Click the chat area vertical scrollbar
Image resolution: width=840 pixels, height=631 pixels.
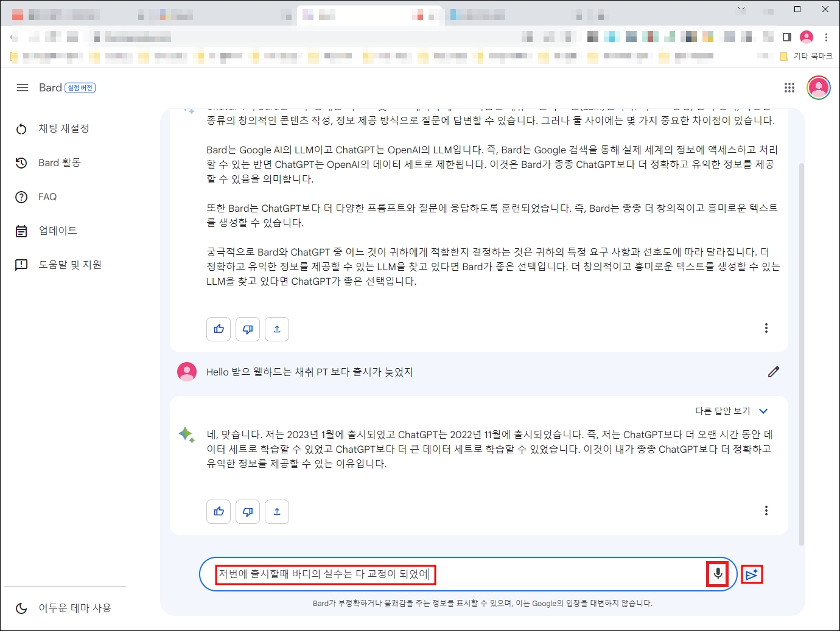[x=801, y=354]
